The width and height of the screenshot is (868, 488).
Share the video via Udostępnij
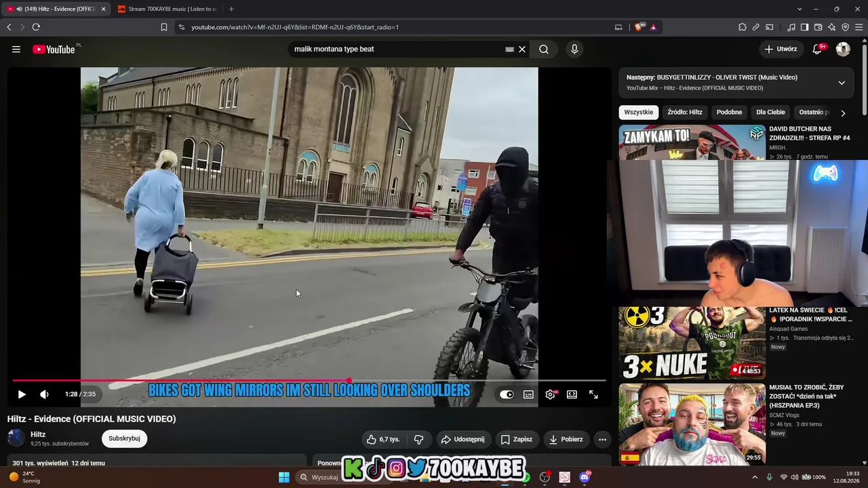pyautogui.click(x=463, y=439)
